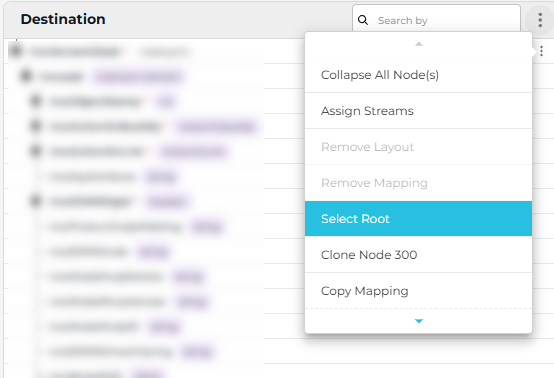The width and height of the screenshot is (554, 378).
Task: Collapse the topmost root node in tree
Action: point(16,51)
